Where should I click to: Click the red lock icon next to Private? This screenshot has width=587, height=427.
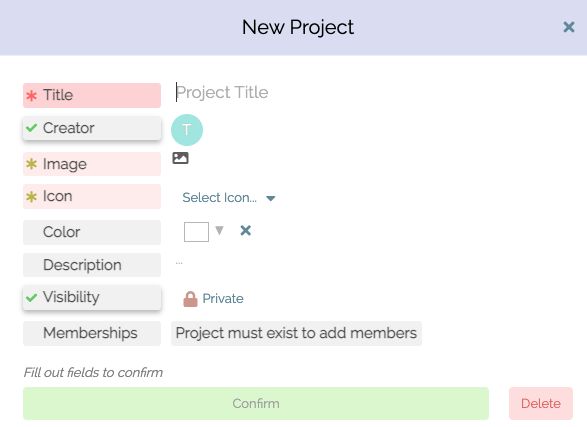(190, 299)
